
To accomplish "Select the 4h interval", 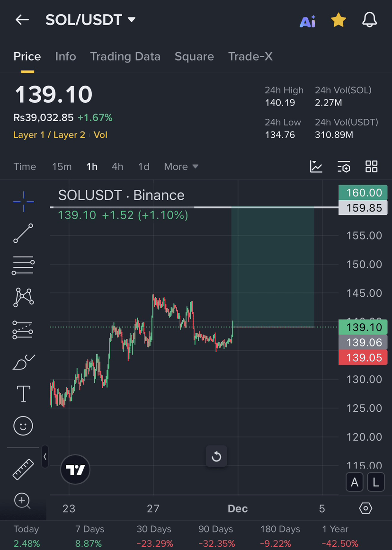I will point(117,166).
